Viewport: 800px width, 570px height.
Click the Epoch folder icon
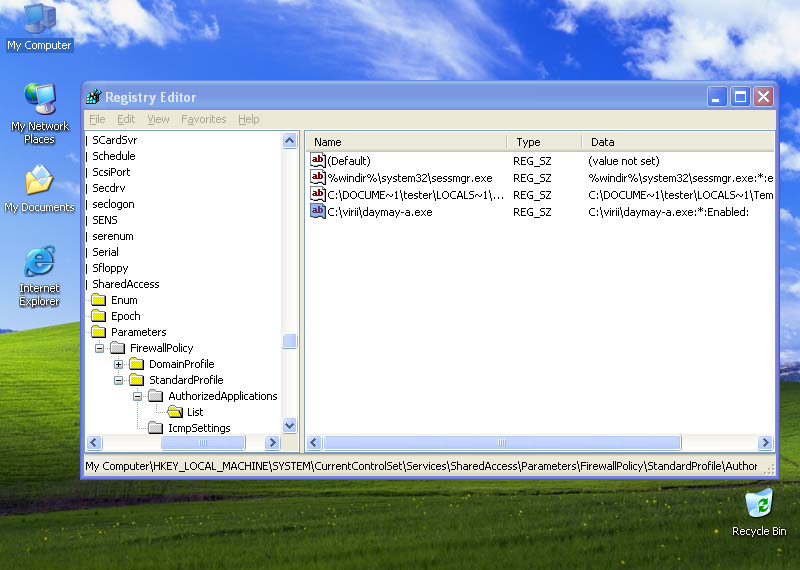click(98, 316)
